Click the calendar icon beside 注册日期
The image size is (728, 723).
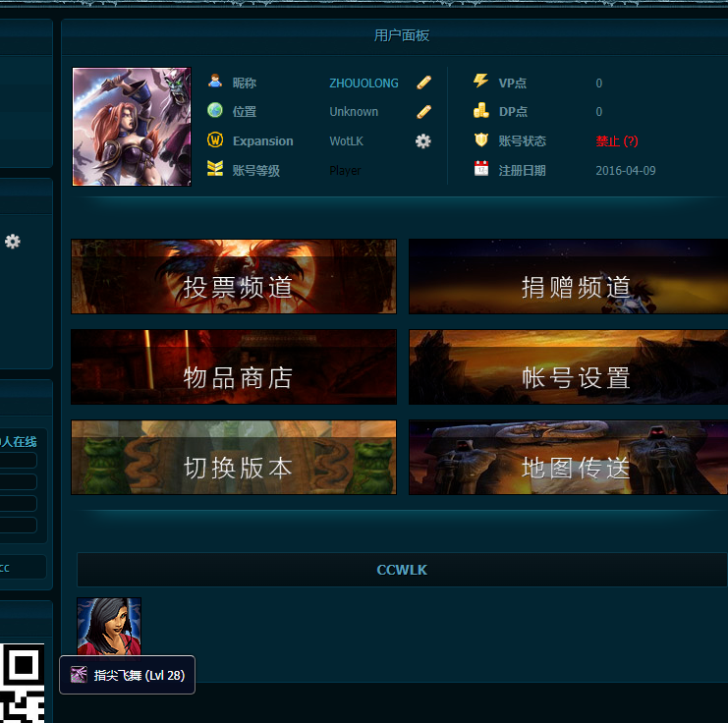[481, 169]
